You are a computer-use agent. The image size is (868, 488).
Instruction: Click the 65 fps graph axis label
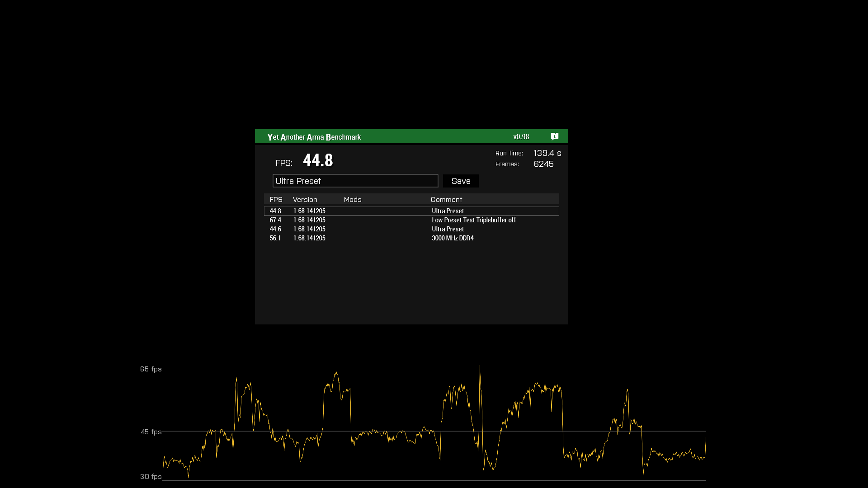(151, 369)
